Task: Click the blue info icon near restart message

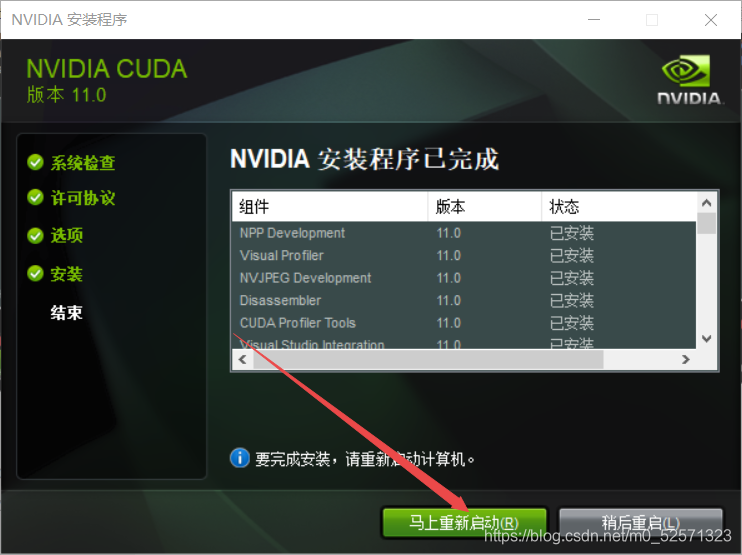Action: click(240, 458)
